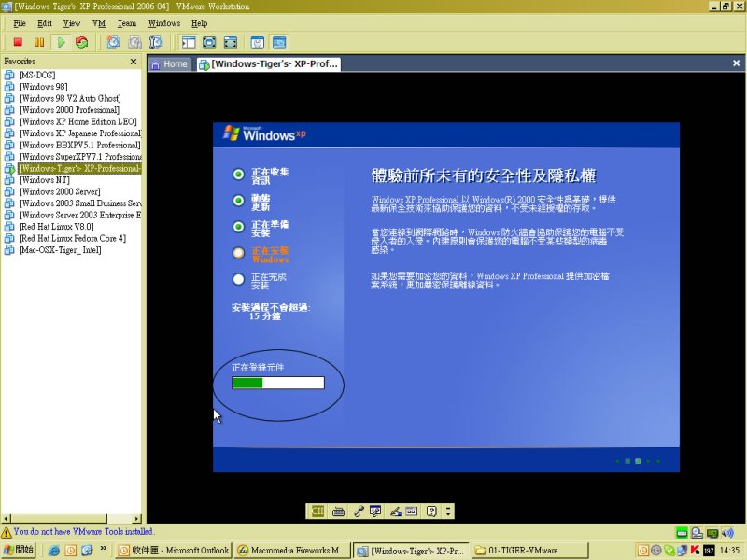Close the Favorites panel
Screen dimensions: 747x560
pyautogui.click(x=134, y=62)
